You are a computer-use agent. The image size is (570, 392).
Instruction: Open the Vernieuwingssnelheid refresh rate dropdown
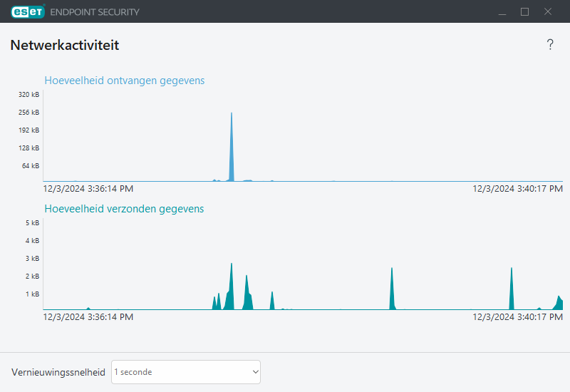[x=186, y=372]
